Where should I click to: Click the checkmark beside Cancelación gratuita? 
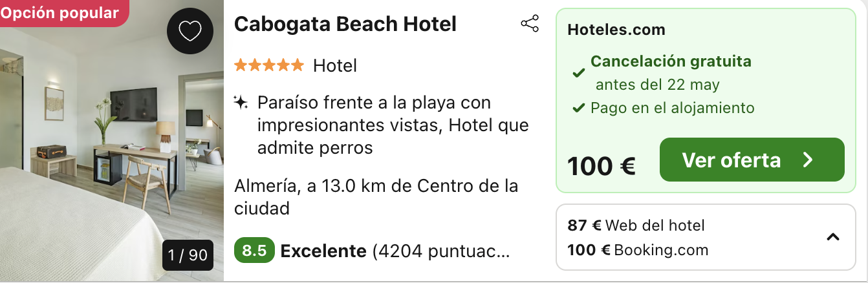pos(579,73)
